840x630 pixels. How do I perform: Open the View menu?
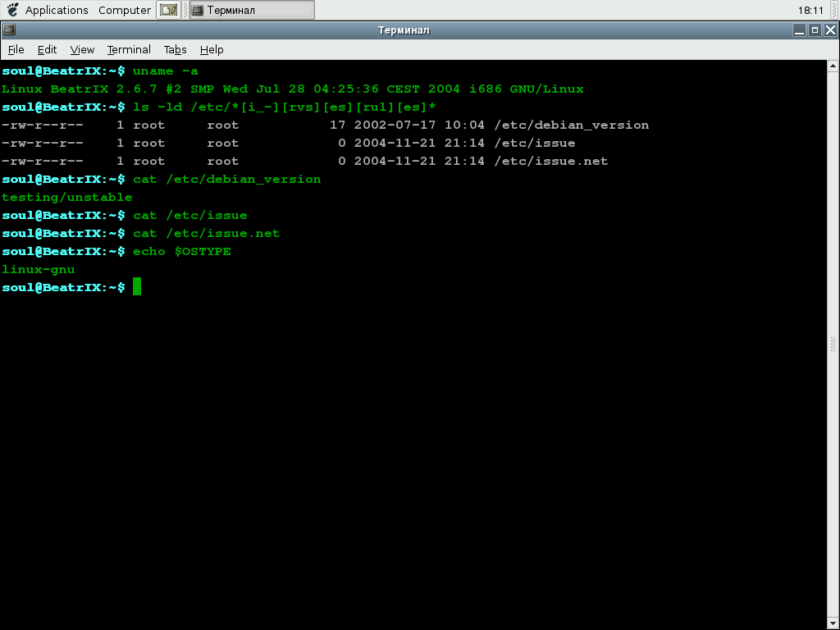(x=82, y=50)
